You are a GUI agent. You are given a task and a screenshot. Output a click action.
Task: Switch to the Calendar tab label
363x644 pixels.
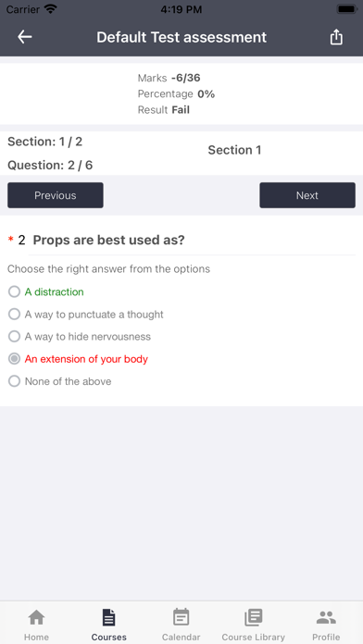click(181, 637)
